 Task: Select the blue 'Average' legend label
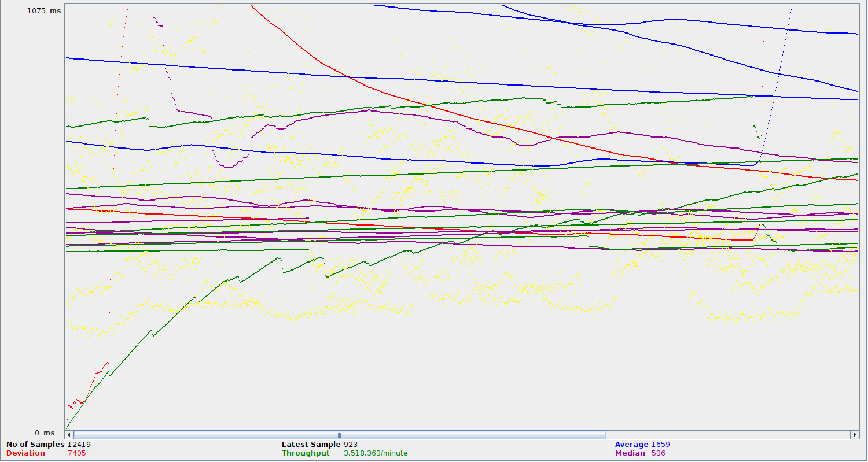pos(631,445)
